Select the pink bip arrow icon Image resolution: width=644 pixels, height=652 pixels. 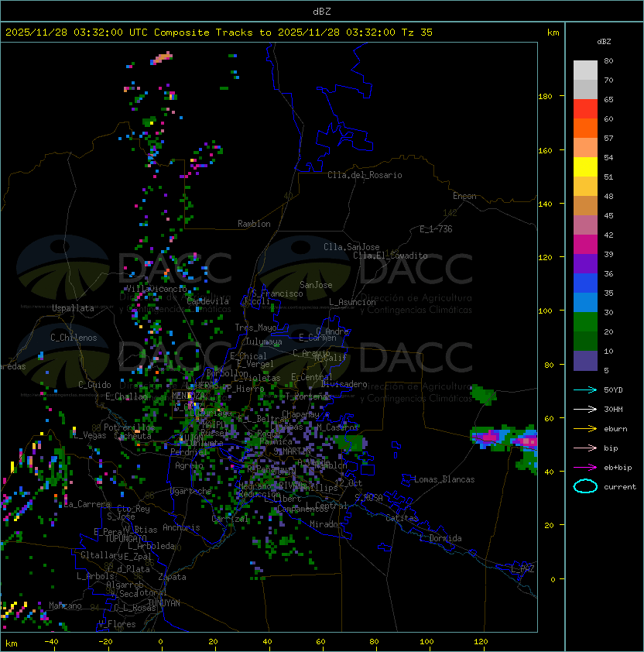click(585, 448)
